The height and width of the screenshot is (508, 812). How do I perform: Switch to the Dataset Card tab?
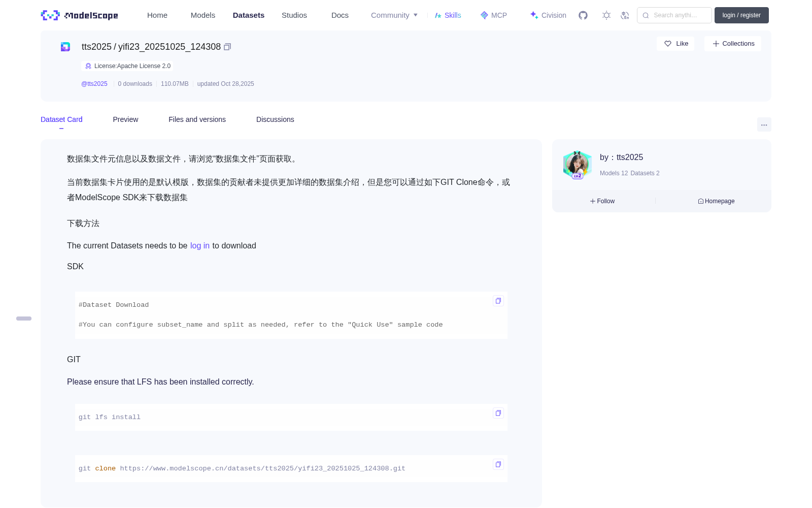point(61,119)
